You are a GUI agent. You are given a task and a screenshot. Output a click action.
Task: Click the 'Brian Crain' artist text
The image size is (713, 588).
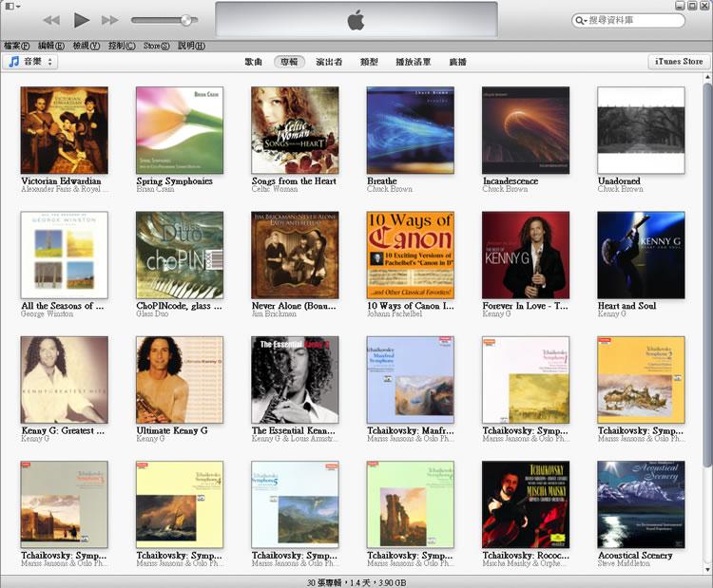coord(155,189)
